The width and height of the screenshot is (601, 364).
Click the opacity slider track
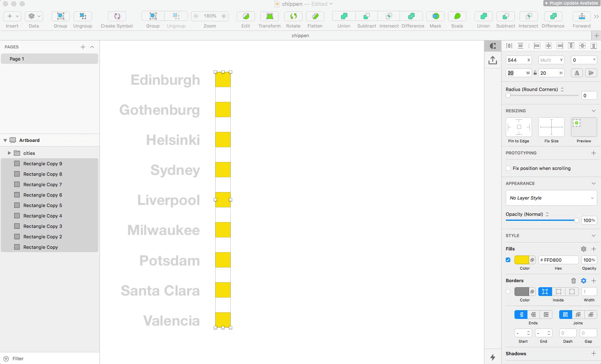(542, 220)
